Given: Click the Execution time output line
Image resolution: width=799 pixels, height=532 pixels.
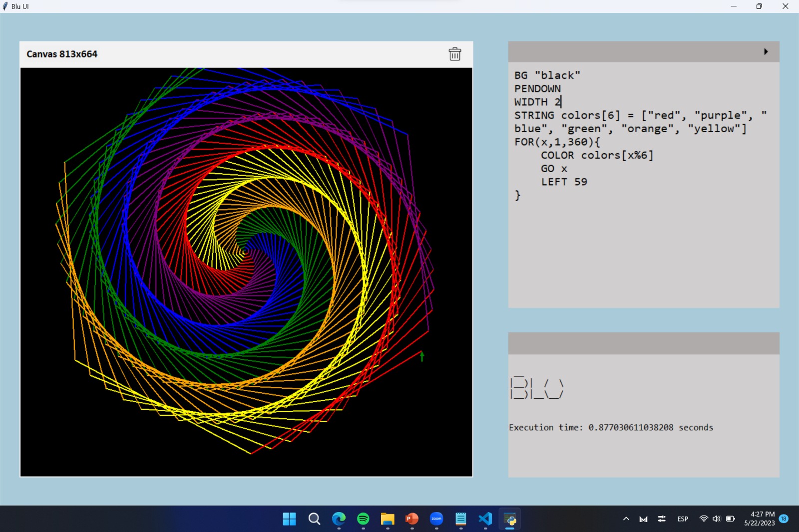Looking at the screenshot, I should [x=611, y=427].
